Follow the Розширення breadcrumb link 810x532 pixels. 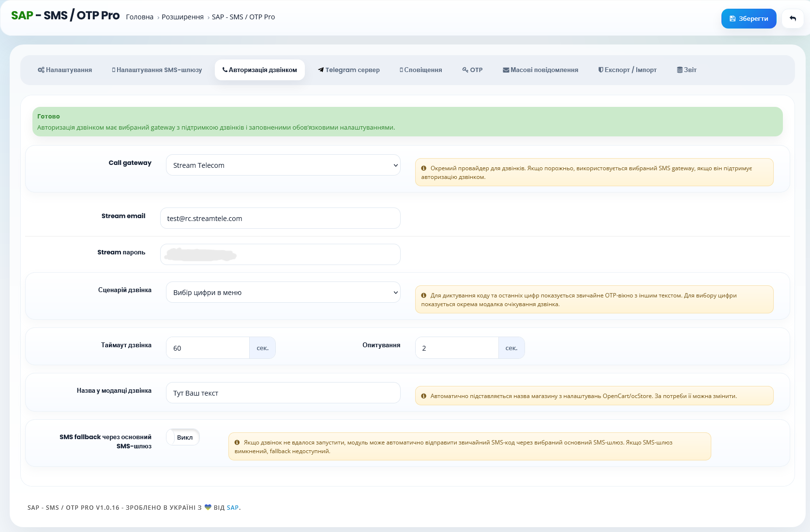(182, 17)
